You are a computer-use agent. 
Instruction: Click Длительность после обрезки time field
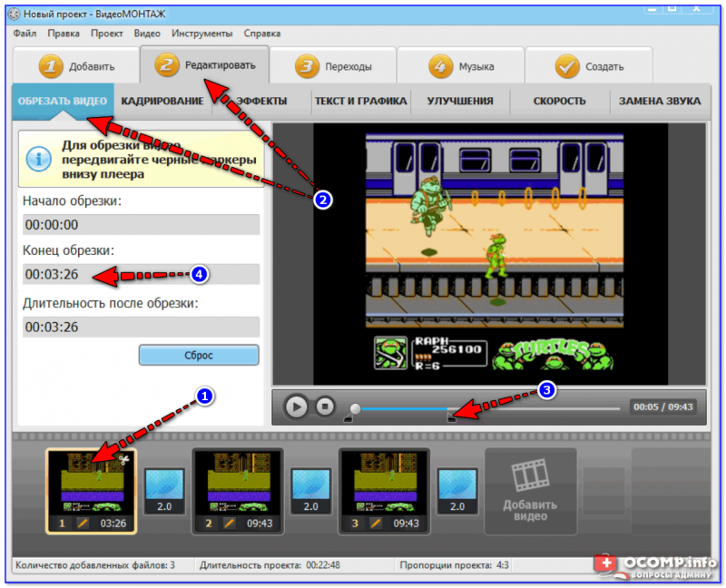(141, 327)
